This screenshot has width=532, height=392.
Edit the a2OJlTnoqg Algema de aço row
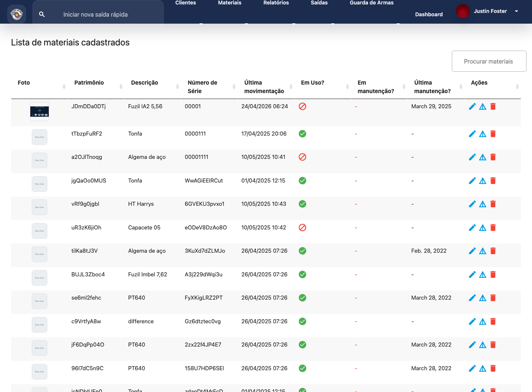pyautogui.click(x=472, y=157)
